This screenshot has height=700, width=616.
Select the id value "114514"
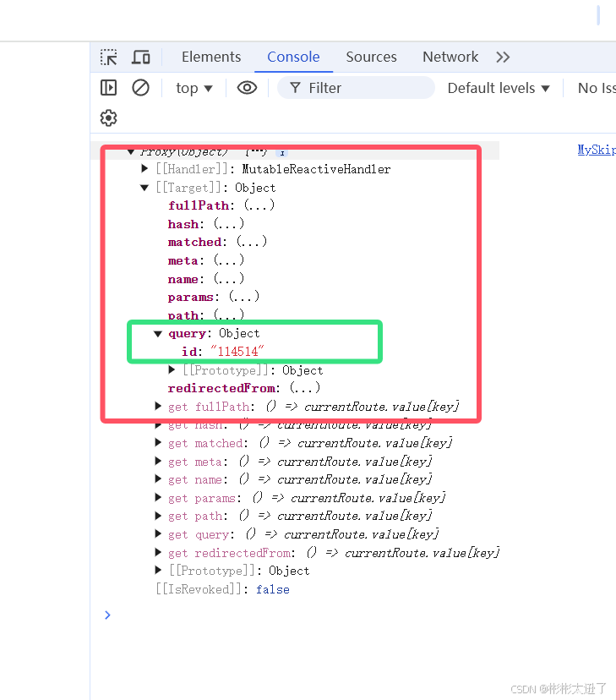(237, 352)
